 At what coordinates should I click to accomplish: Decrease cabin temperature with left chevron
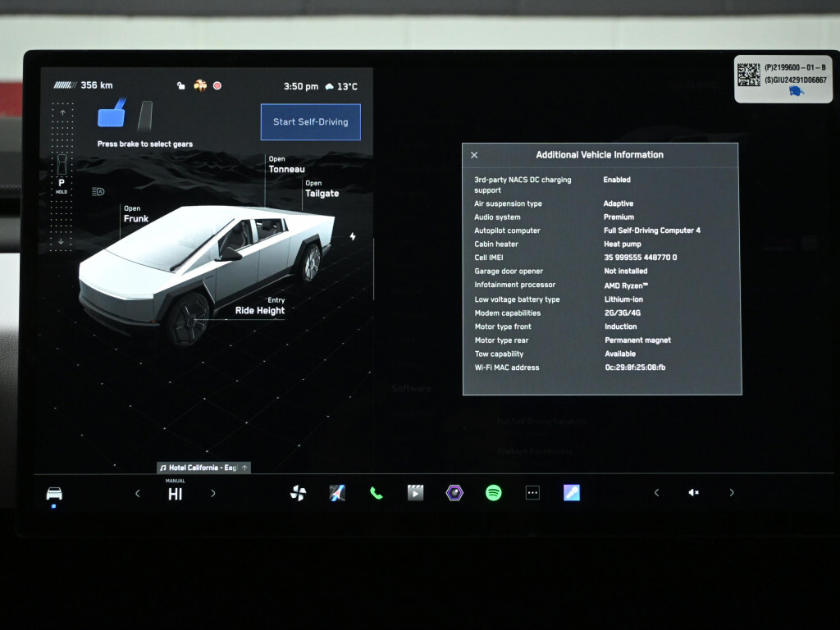pos(138,493)
